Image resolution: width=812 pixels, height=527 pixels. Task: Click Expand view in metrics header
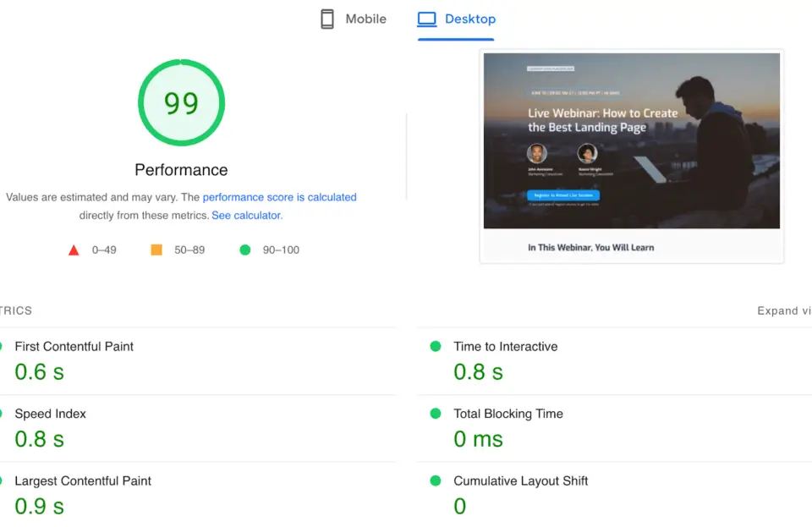pos(784,310)
